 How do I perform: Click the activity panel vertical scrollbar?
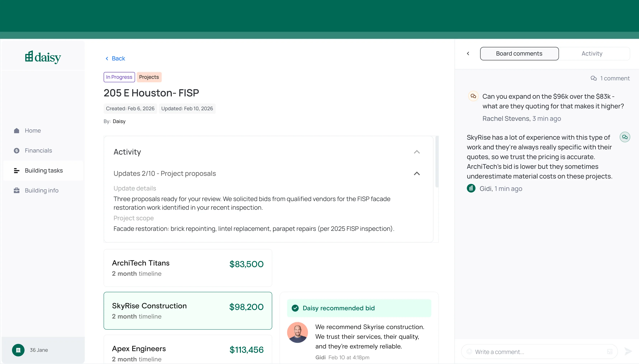(437, 161)
